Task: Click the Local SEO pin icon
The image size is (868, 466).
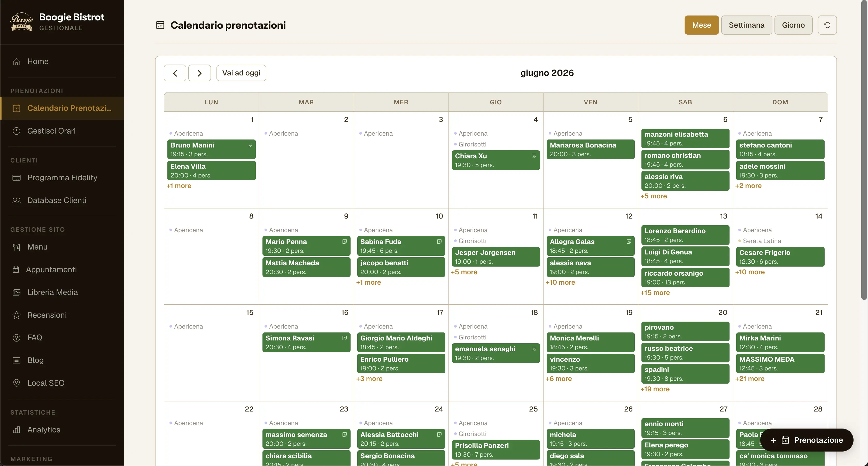Action: click(x=17, y=383)
